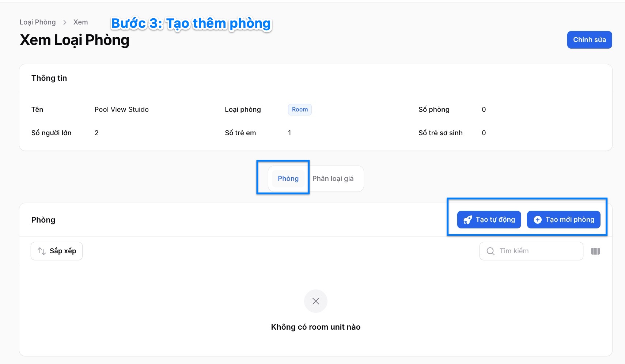Select the Pool View Stuido name value

(x=121, y=110)
